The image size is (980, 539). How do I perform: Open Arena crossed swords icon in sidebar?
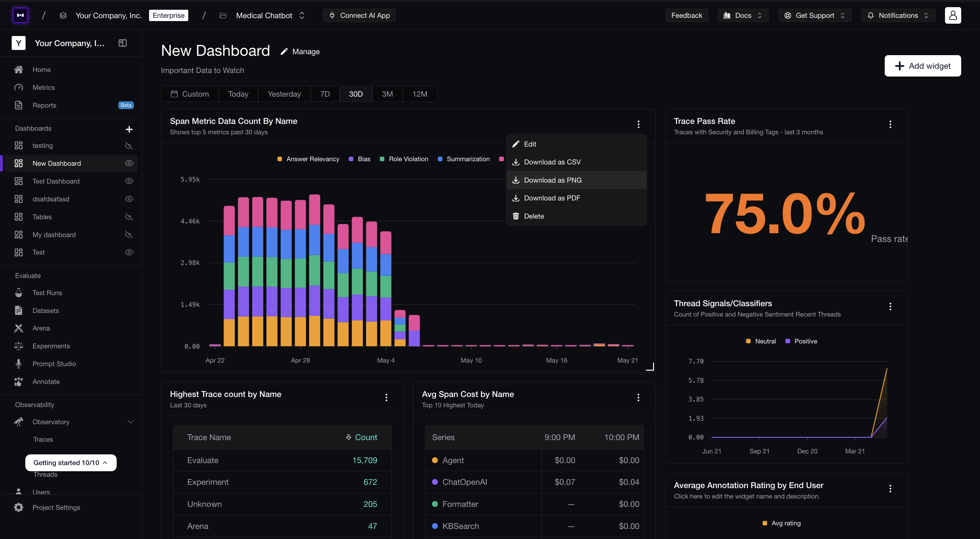pyautogui.click(x=18, y=328)
